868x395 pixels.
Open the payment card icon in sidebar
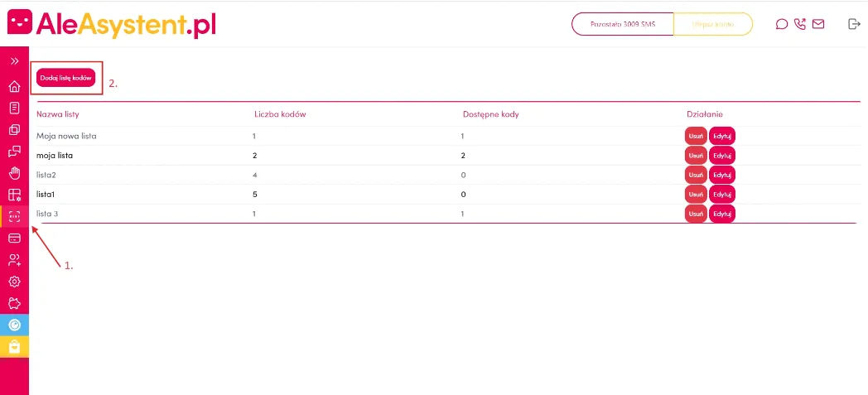pos(14,238)
